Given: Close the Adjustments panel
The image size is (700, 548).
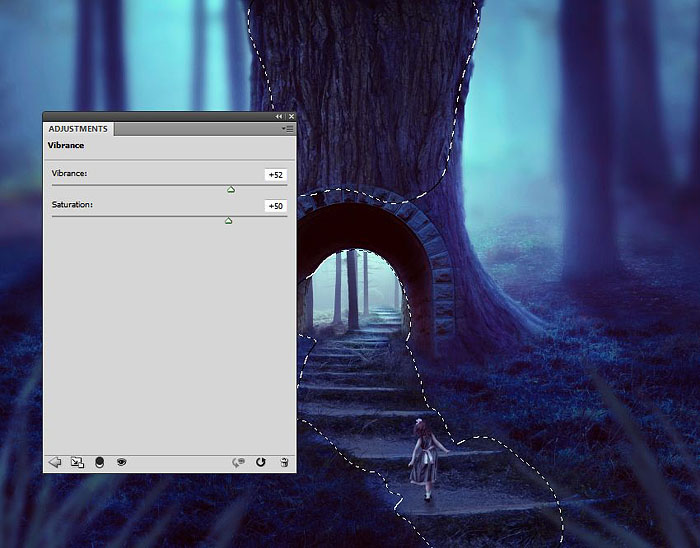Looking at the screenshot, I should pos(290,116).
